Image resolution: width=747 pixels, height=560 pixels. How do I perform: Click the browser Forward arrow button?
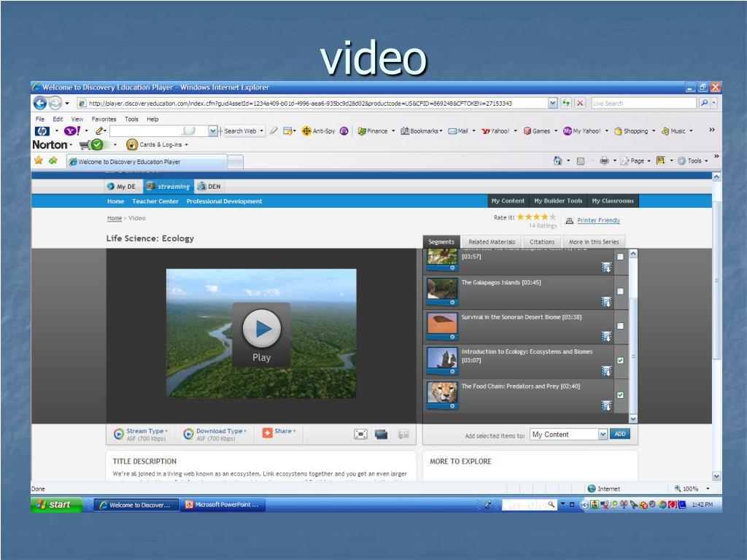pos(55,103)
